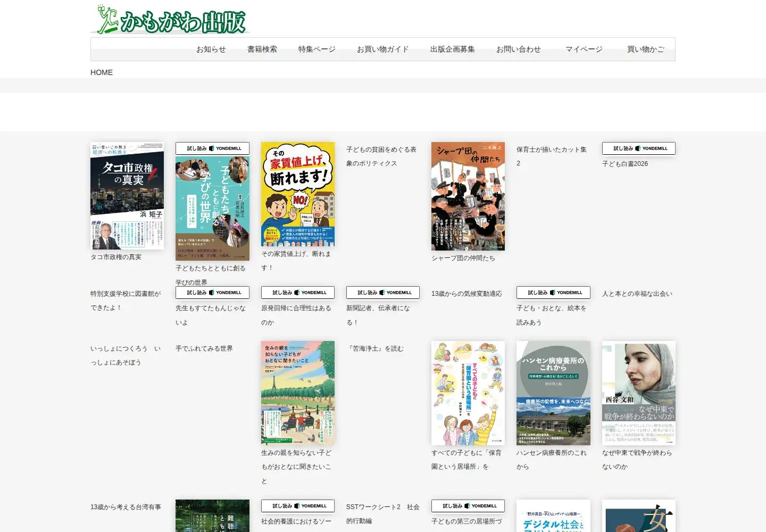Open the ハンセン病療養所のこれから book cover
This screenshot has width=766, height=532.
click(x=553, y=393)
